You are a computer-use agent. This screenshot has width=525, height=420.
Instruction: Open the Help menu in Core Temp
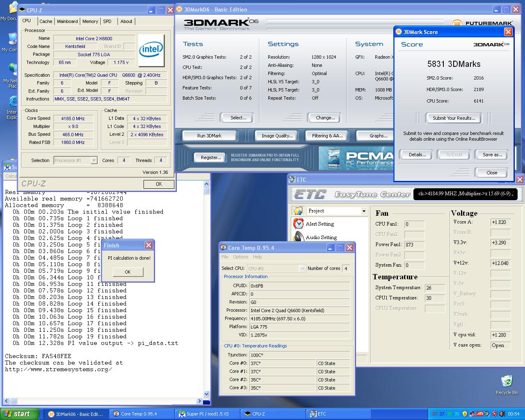pyautogui.click(x=258, y=257)
